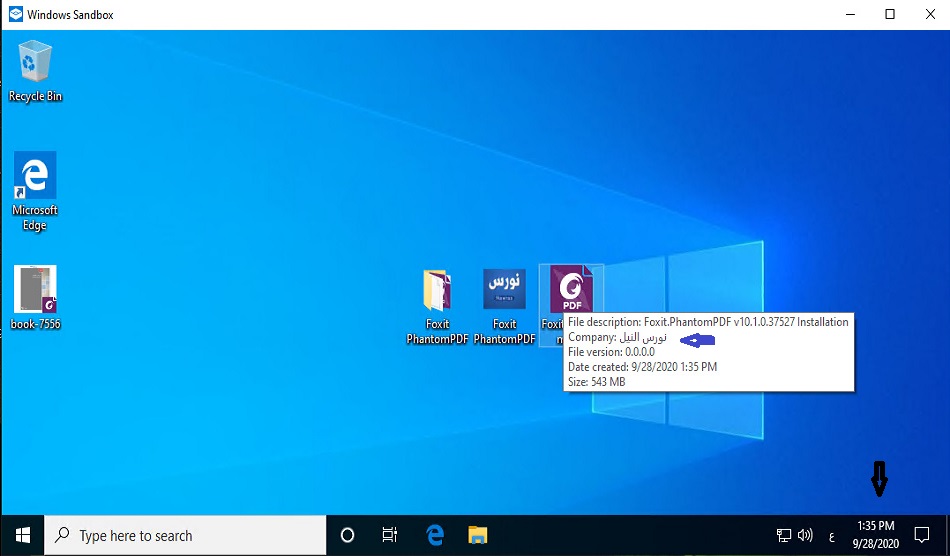
Task: Open the network status tray icon
Action: (784, 535)
